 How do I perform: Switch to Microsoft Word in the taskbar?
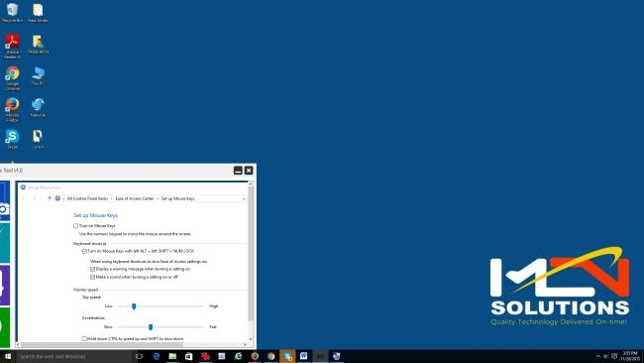303,356
